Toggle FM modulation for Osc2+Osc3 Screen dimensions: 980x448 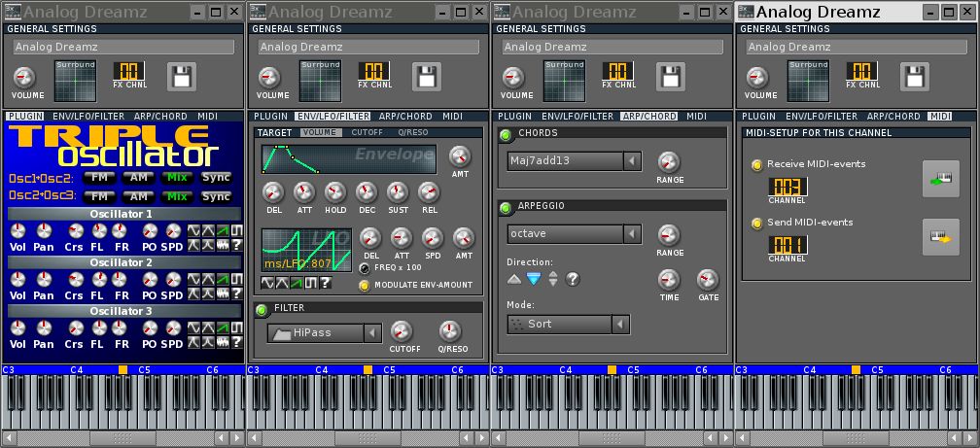(x=99, y=197)
